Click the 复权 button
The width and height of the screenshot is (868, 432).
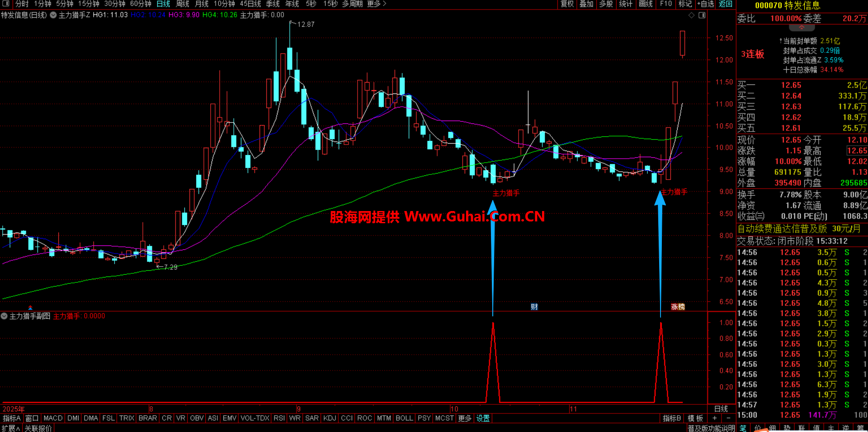pos(567,4)
